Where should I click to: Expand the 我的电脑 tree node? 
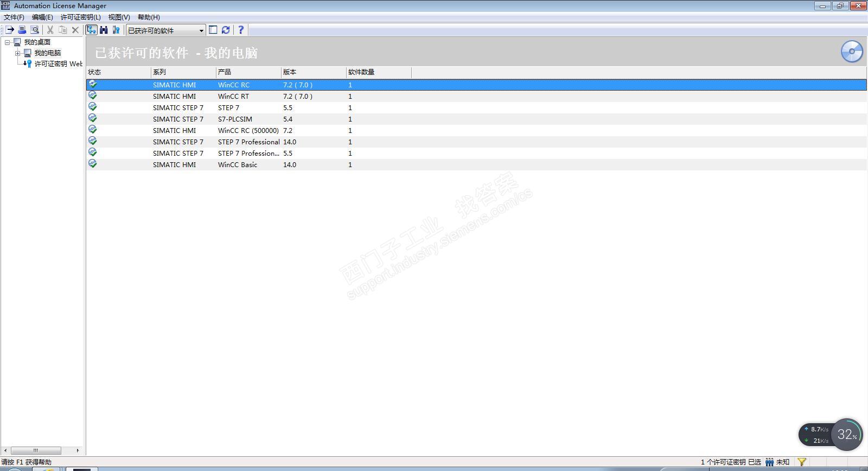pyautogui.click(x=18, y=53)
